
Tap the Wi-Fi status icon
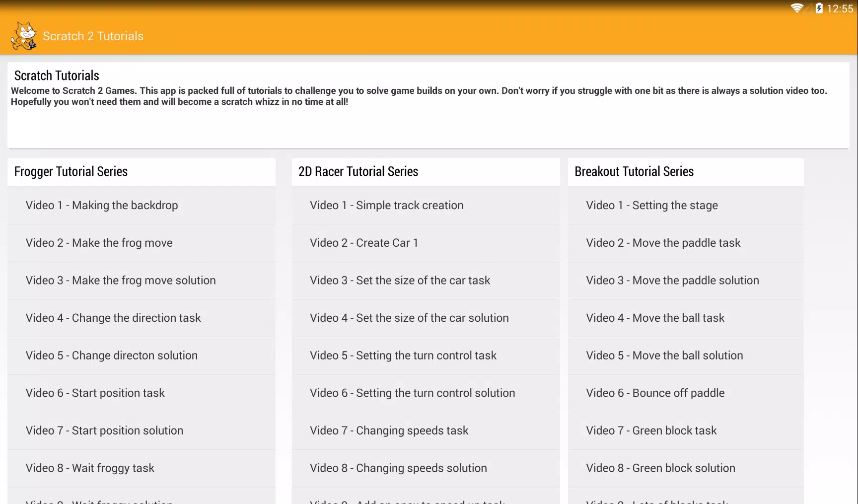pyautogui.click(x=797, y=8)
